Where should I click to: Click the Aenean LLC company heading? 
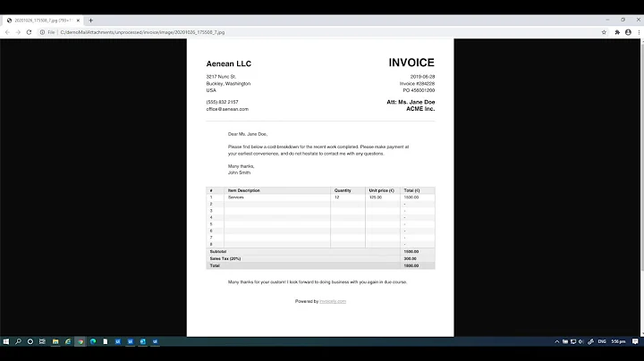(229, 63)
